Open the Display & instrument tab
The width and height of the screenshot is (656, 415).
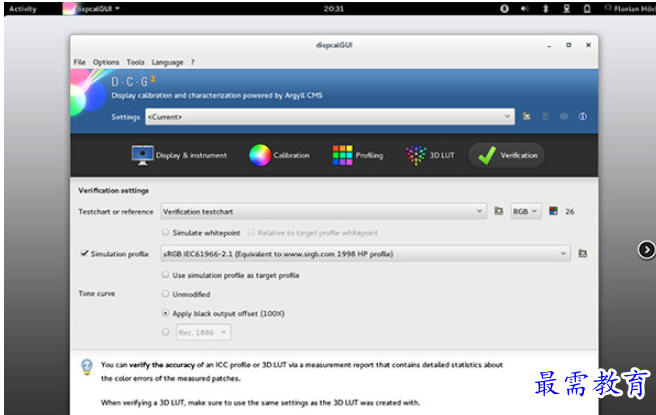point(179,155)
